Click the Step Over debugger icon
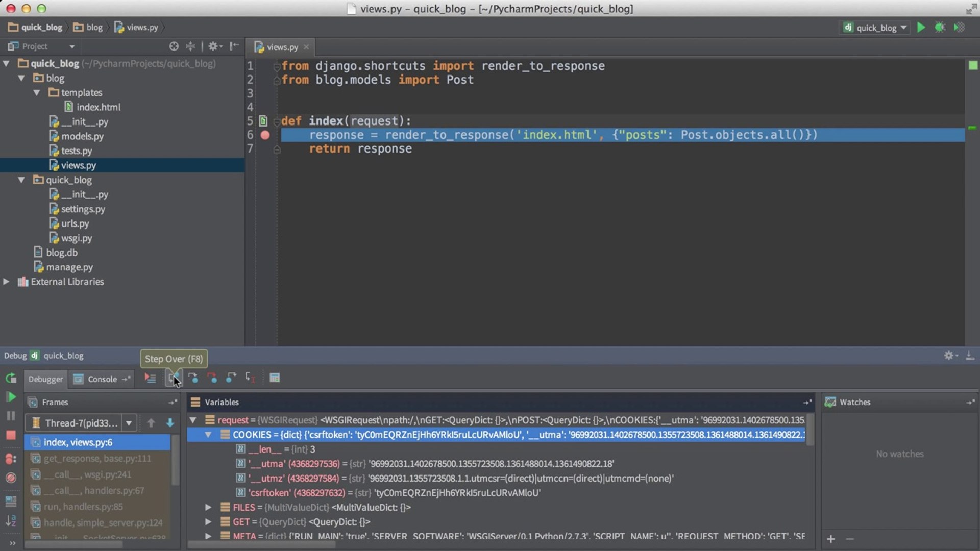Viewport: 980px width, 551px height. click(174, 378)
